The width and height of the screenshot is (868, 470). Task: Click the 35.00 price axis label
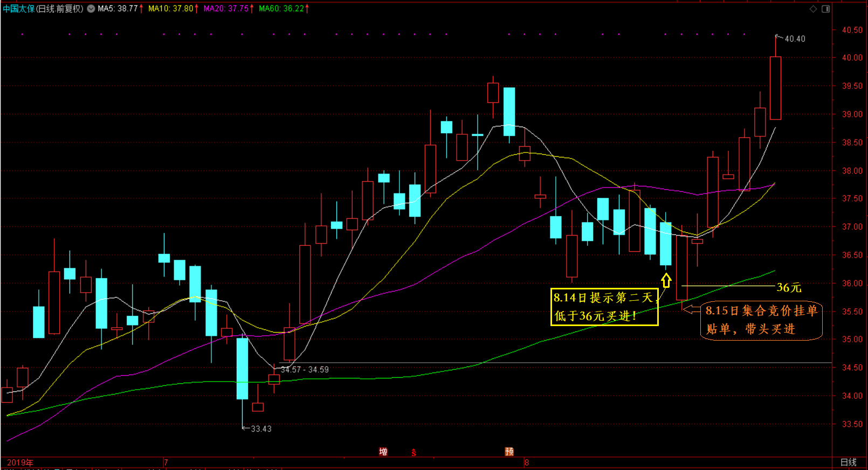(x=852, y=340)
